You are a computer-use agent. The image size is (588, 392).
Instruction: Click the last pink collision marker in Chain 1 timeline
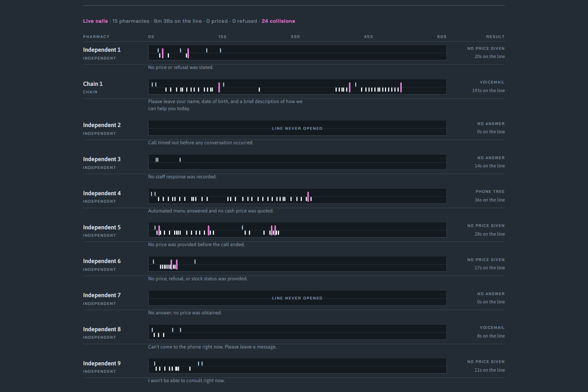401,87
